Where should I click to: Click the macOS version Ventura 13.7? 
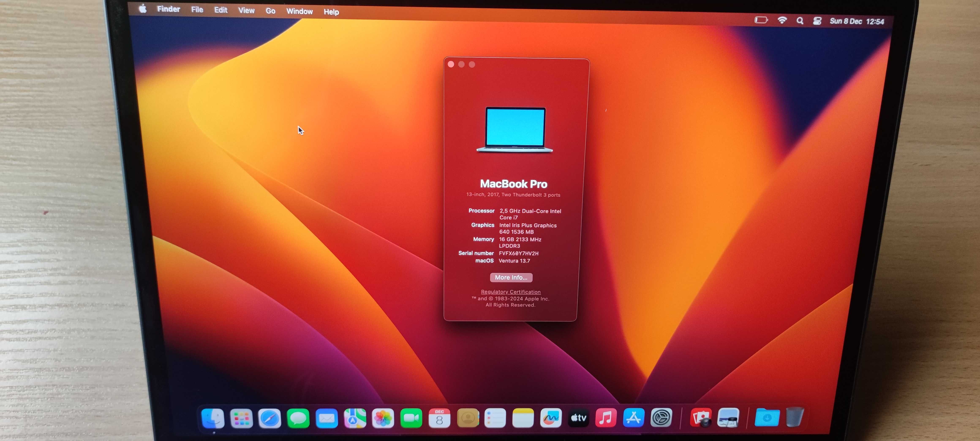514,261
